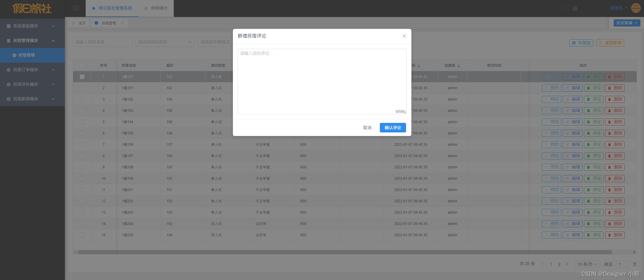Viewport: 644px width, 280px height.
Task: Click 编辑 for row 3
Action: click(x=573, y=99)
